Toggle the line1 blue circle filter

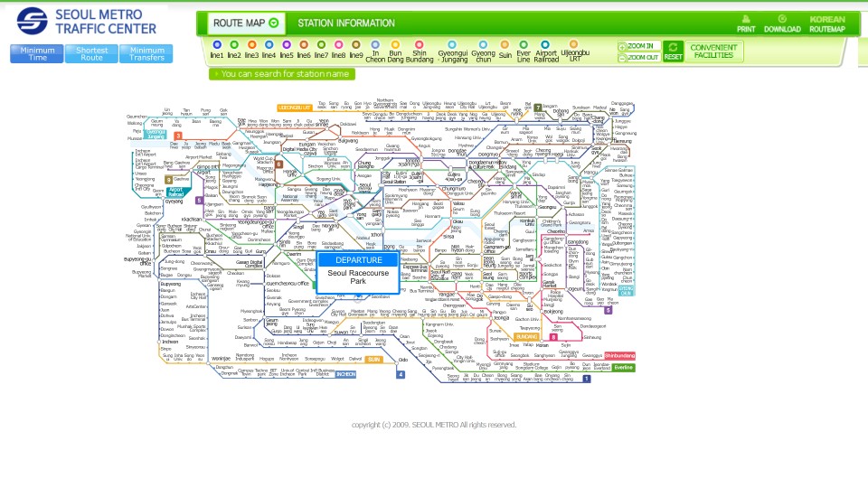point(217,45)
